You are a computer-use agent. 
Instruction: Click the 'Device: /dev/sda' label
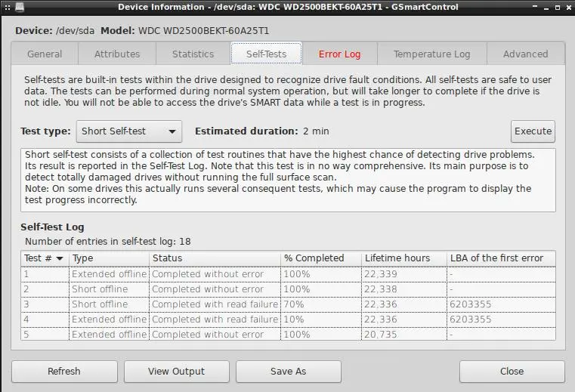54,31
